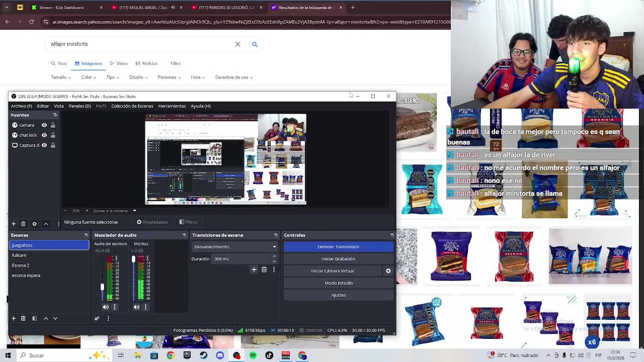
Task: Submit Yahoo search with magnifier icon
Action: (x=255, y=44)
